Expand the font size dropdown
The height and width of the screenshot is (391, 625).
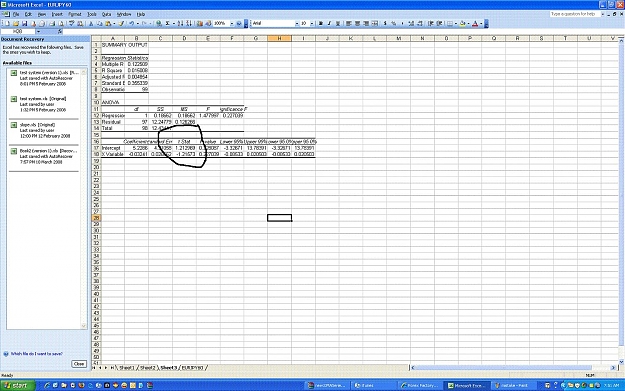click(312, 24)
